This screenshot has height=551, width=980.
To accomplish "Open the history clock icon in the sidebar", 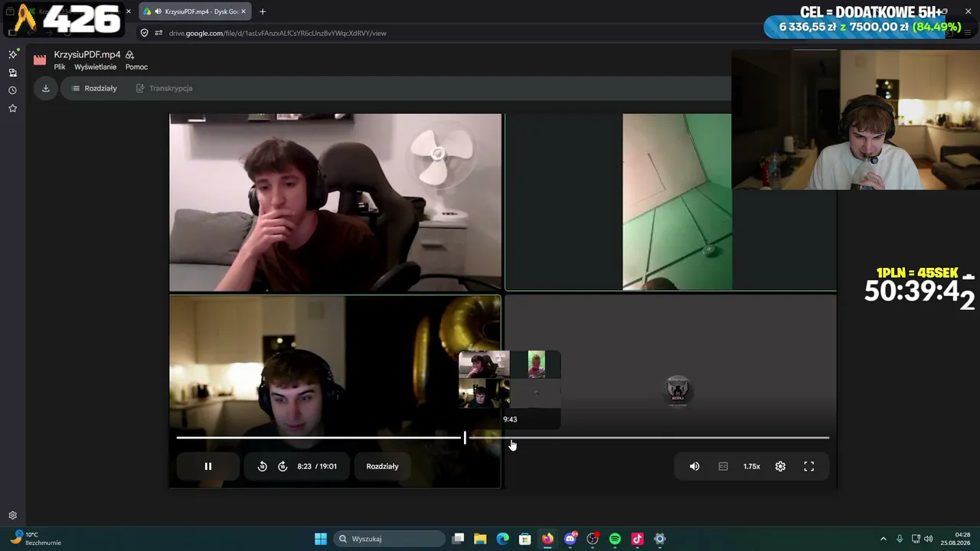I will [13, 90].
